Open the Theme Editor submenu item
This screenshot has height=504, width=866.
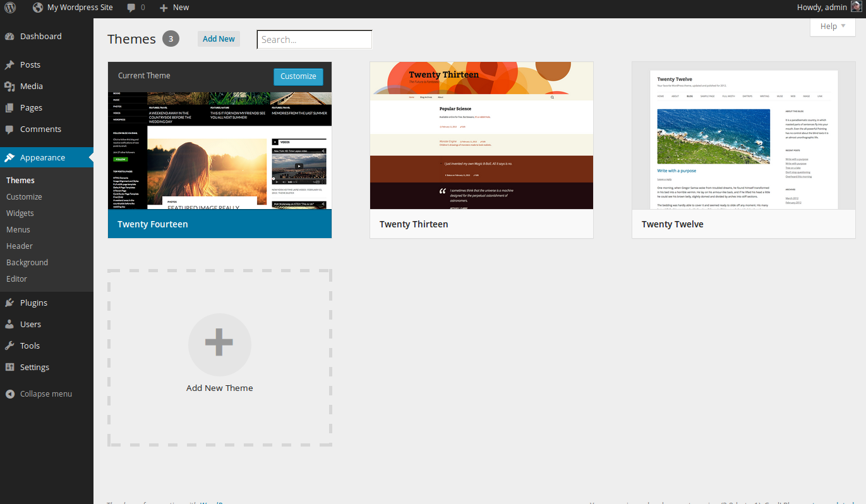coord(17,279)
